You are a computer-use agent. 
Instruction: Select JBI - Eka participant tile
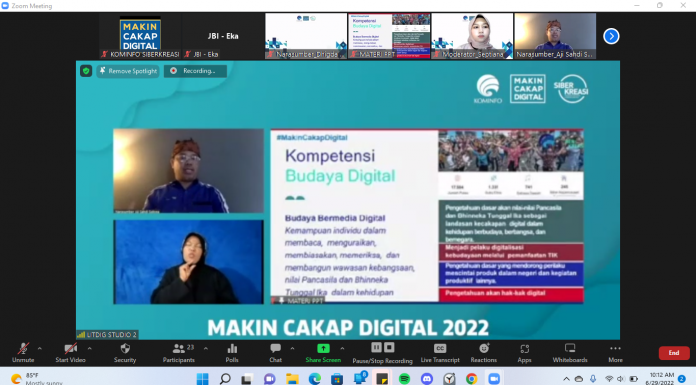point(223,36)
